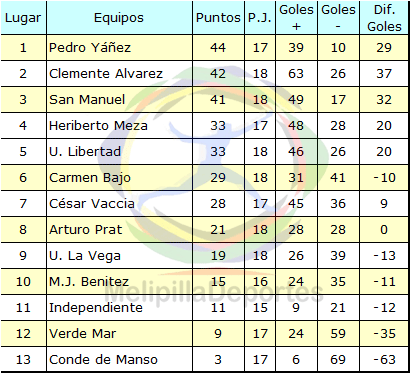Select the Lugar header cell
410x373 pixels.
23,18
